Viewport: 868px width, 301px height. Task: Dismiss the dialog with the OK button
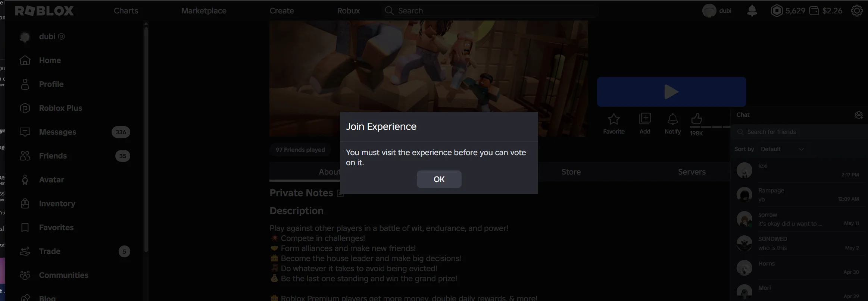tap(439, 179)
